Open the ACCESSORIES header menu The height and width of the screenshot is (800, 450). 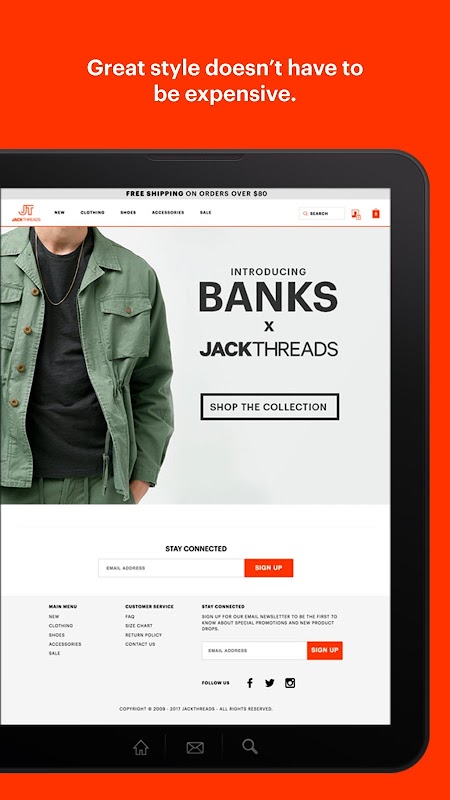168,212
